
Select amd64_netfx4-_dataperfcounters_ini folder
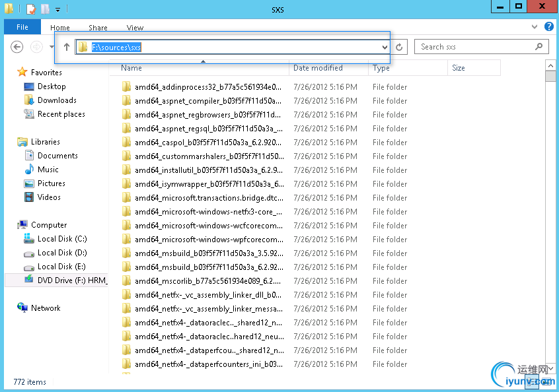pyautogui.click(x=209, y=364)
